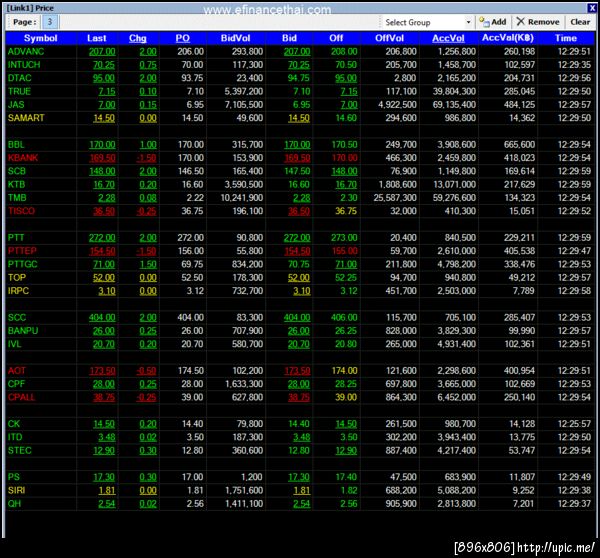Select the ADVANC symbol row
This screenshot has height=558, width=600.
pos(300,52)
